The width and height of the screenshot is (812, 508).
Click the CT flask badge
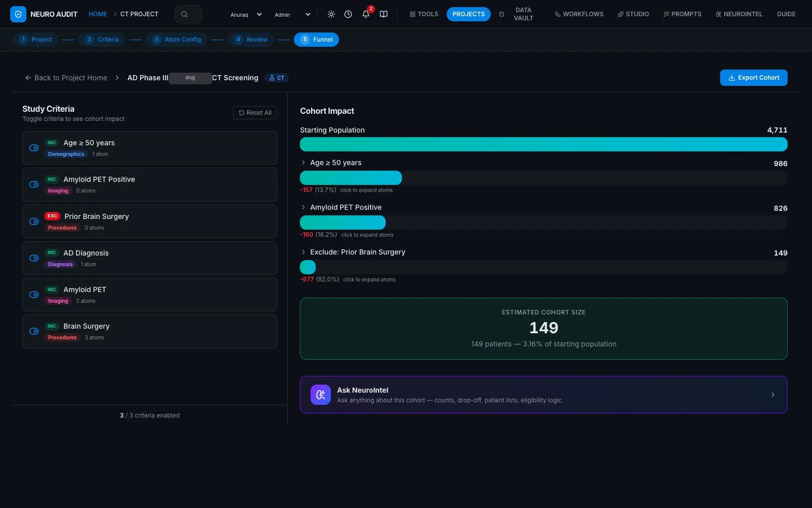point(277,78)
